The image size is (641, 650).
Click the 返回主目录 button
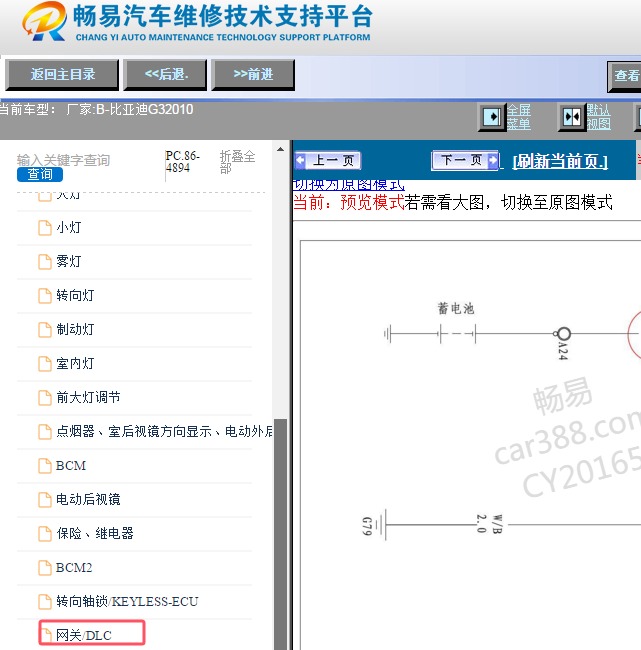pyautogui.click(x=62, y=75)
